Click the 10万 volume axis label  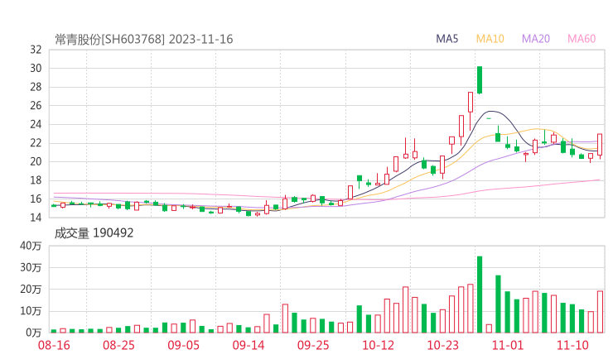pyautogui.click(x=31, y=311)
